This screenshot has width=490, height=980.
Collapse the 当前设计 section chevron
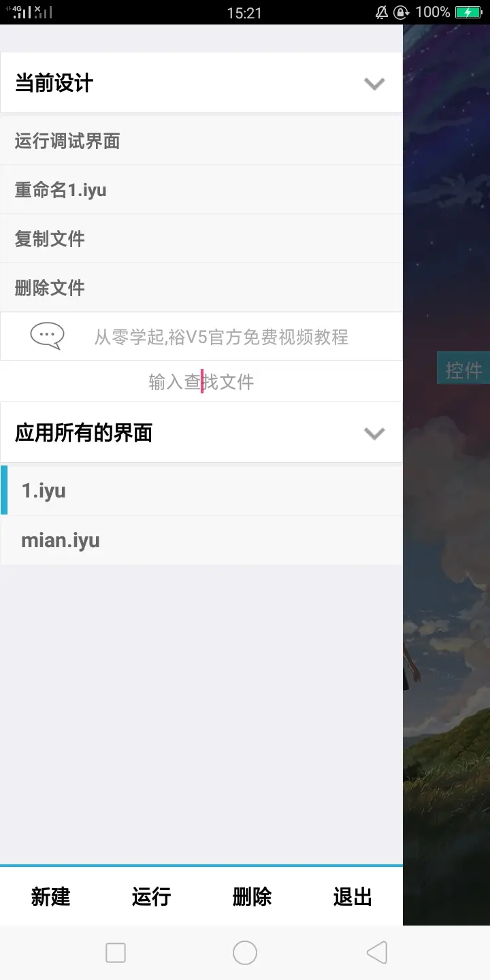pyautogui.click(x=374, y=84)
